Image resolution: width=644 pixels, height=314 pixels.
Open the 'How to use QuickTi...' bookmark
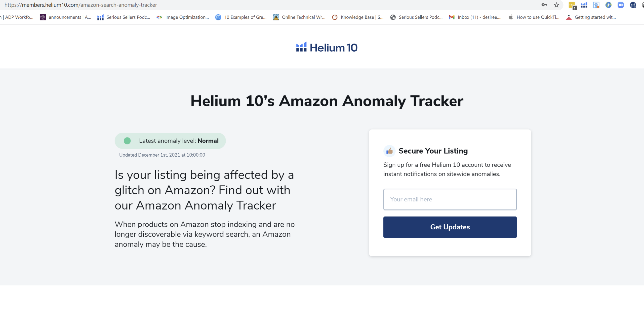click(x=534, y=17)
